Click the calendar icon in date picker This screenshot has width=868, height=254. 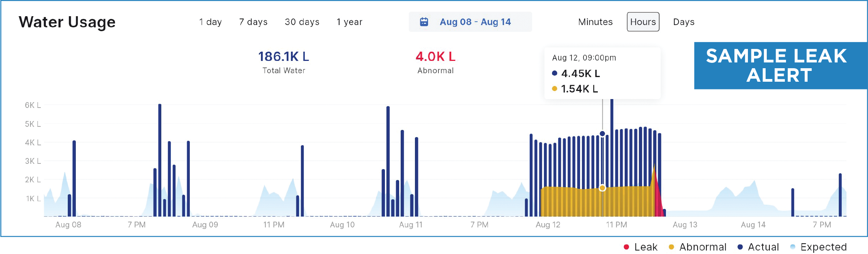424,22
